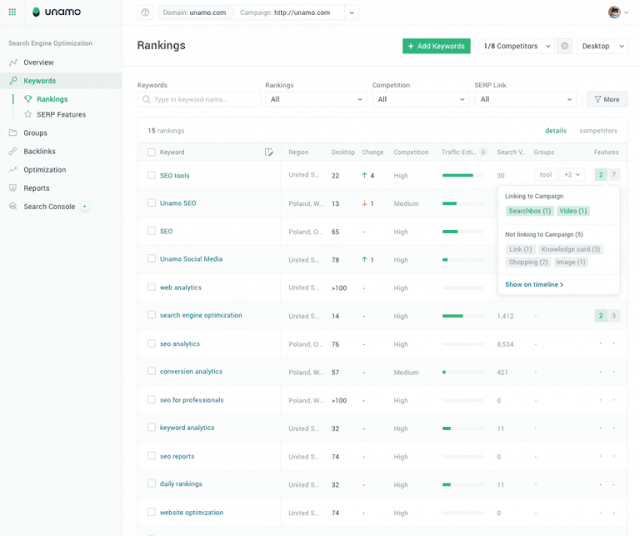Open the rankings settings gear icon
The height and width of the screenshot is (536, 640).
(564, 46)
